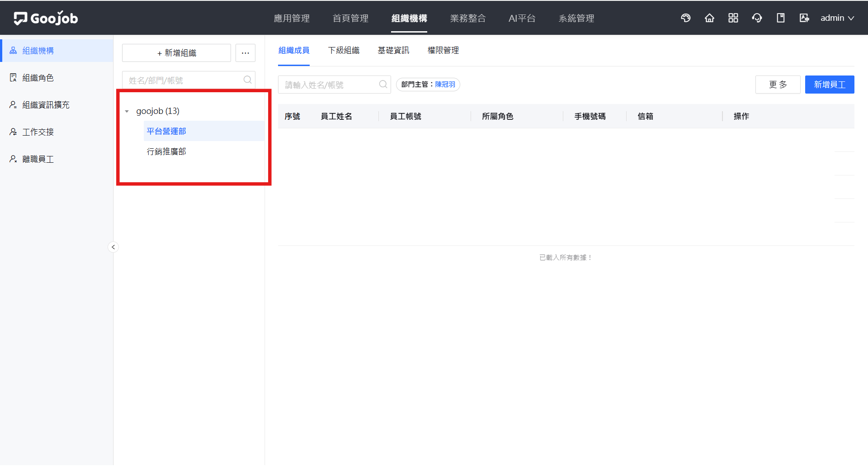Open 工作交接 sidebar item
The width and height of the screenshot is (868, 467).
57,132
